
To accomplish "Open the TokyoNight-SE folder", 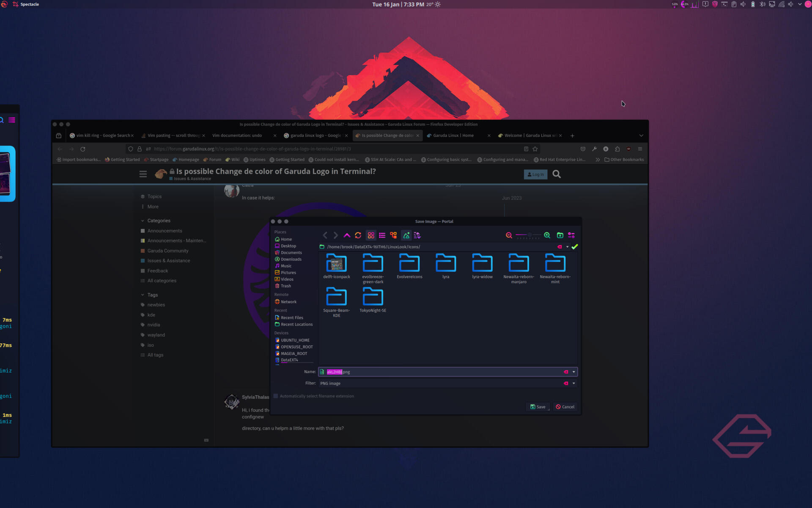I will (373, 300).
